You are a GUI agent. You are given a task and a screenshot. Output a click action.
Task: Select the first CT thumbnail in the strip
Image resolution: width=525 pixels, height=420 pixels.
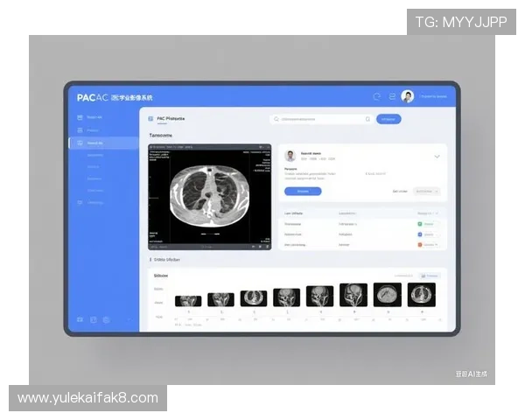pyautogui.click(x=188, y=300)
